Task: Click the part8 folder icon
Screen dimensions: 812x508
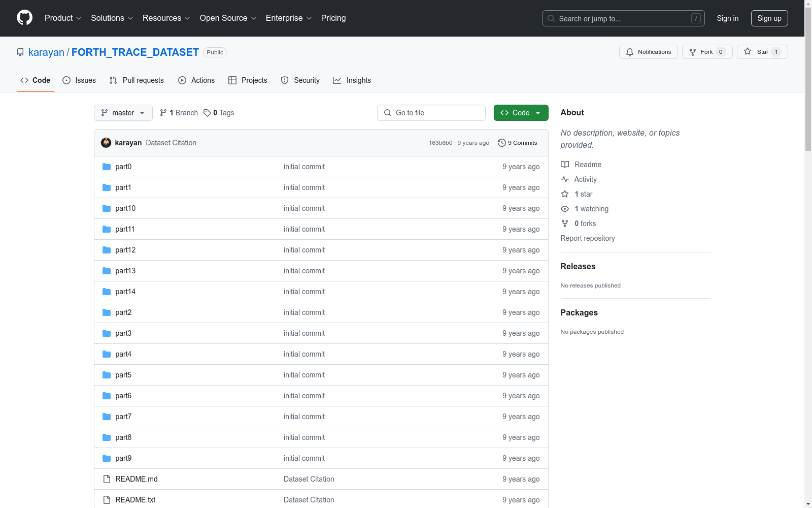Action: pyautogui.click(x=107, y=437)
